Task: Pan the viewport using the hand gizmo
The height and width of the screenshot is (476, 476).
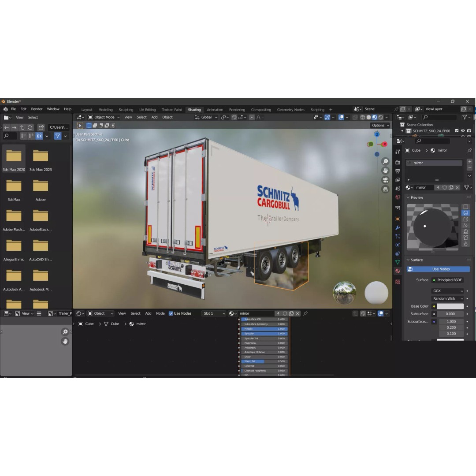Action: 385,171
